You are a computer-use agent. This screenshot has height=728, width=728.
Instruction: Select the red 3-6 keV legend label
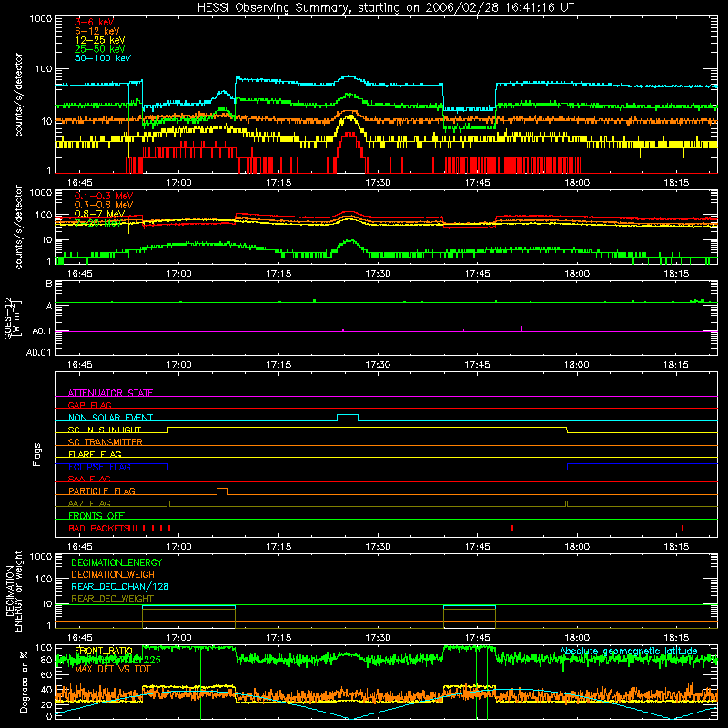94,22
